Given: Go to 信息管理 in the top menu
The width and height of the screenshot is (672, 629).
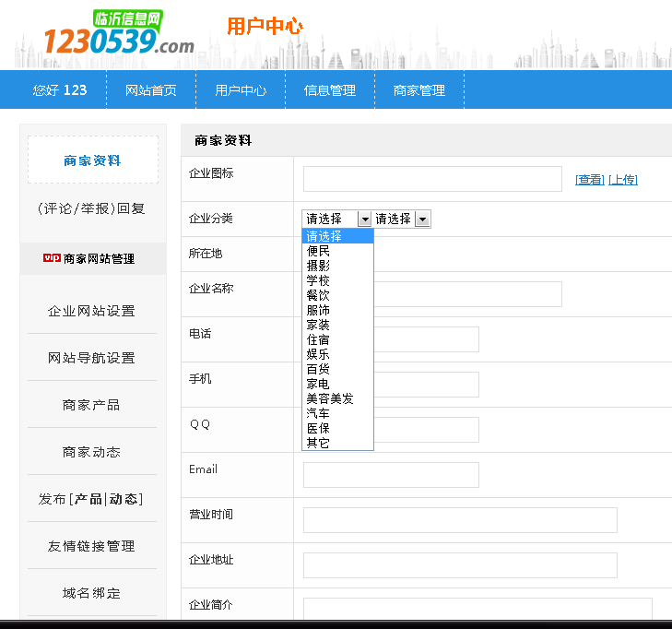Looking at the screenshot, I should [x=330, y=90].
